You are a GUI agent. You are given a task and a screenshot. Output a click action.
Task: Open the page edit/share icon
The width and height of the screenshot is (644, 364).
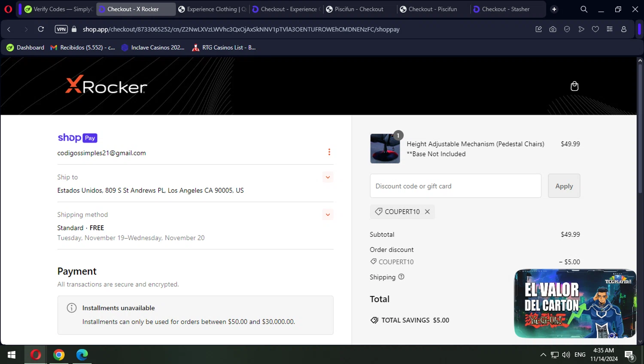538,29
